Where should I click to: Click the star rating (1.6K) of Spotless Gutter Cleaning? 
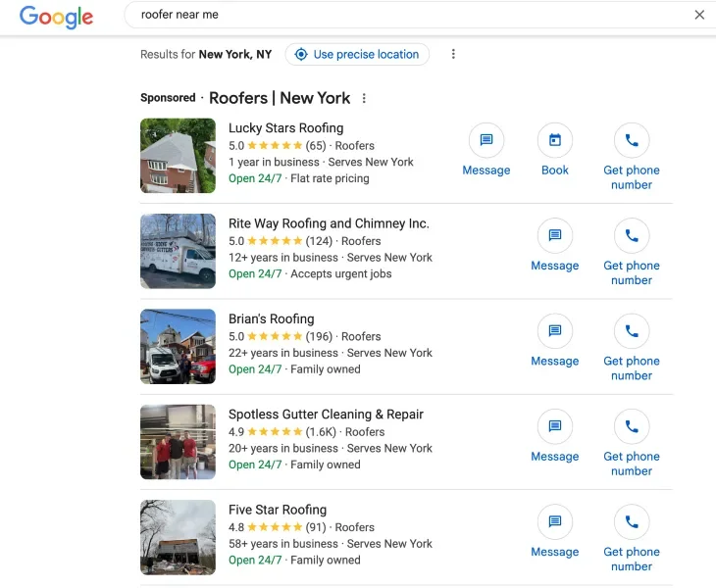[282, 431]
